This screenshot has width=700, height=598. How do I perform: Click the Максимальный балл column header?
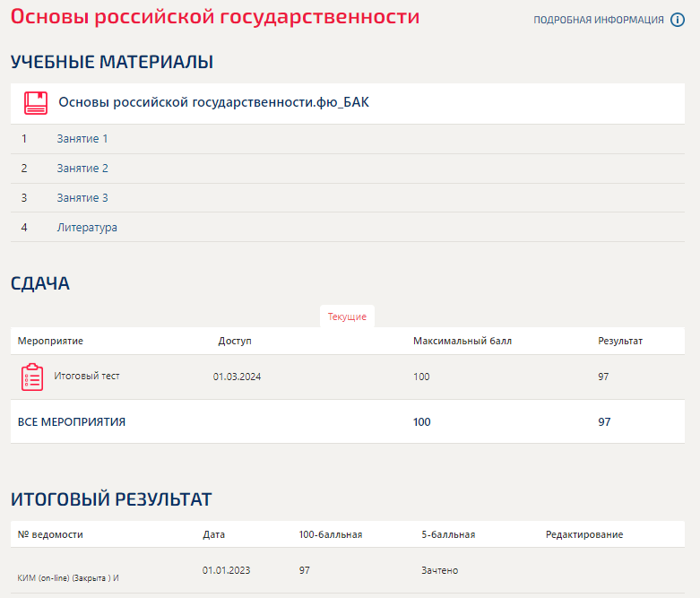(462, 341)
